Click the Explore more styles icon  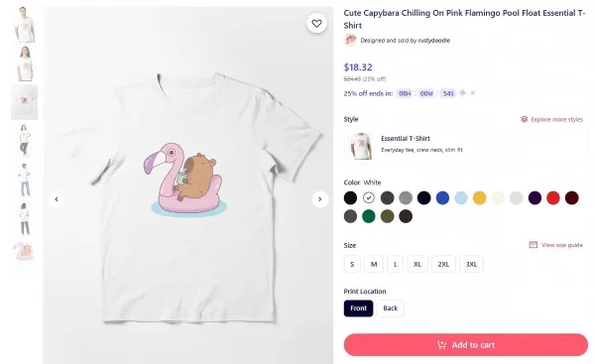pos(524,119)
